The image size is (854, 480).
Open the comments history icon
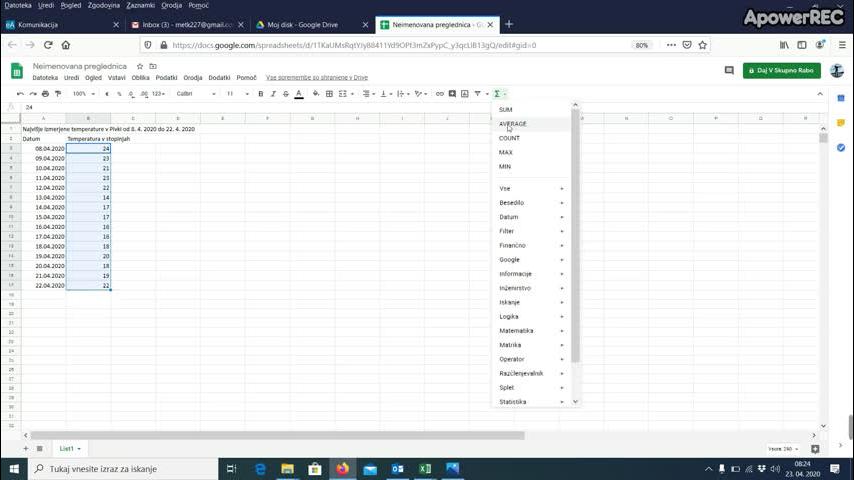coord(729,70)
